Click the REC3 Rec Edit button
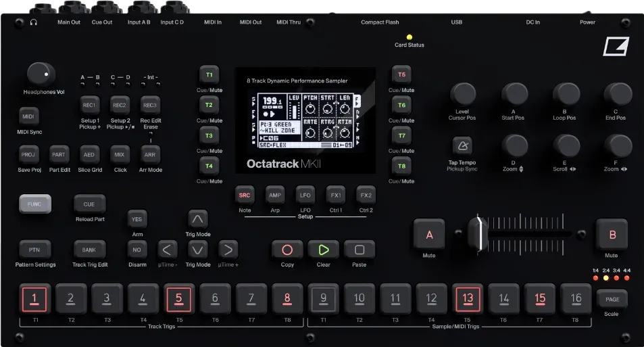 [150, 106]
